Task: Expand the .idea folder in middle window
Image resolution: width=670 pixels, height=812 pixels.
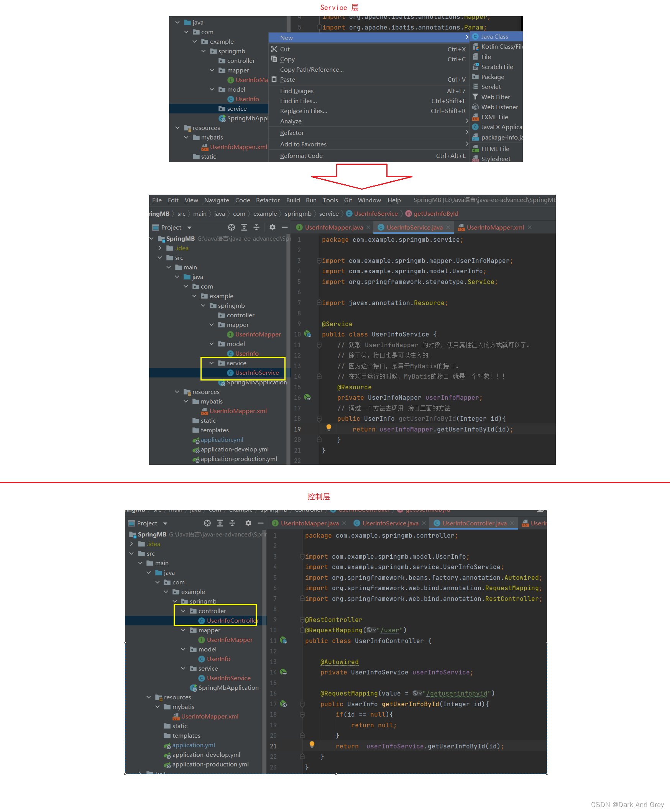Action: tap(160, 248)
